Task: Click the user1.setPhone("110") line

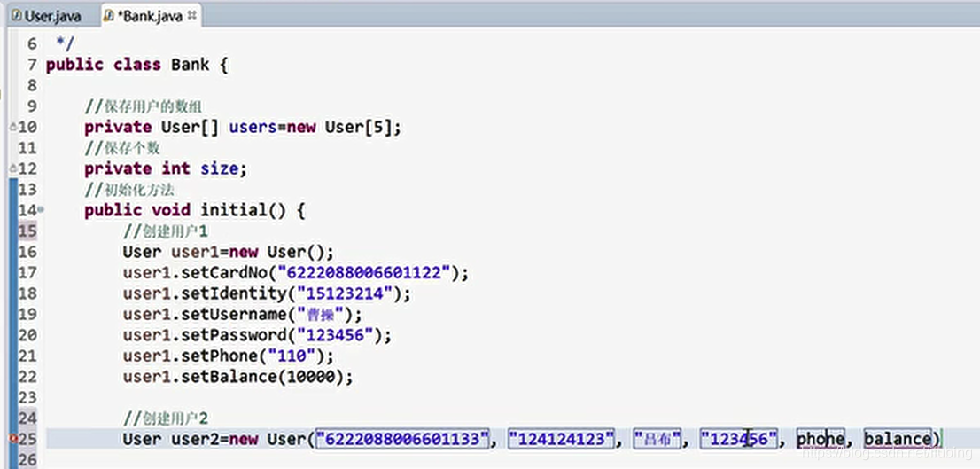Action: point(229,356)
